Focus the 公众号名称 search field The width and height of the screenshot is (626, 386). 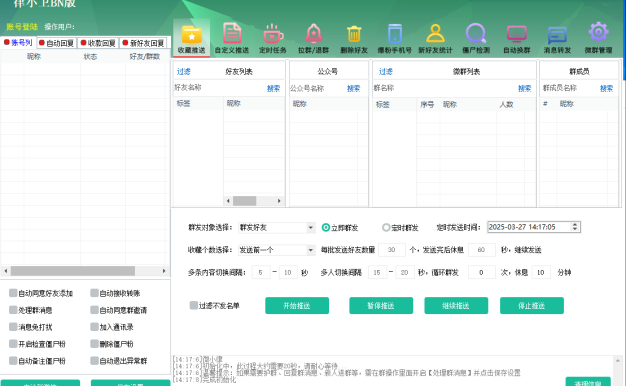317,88
